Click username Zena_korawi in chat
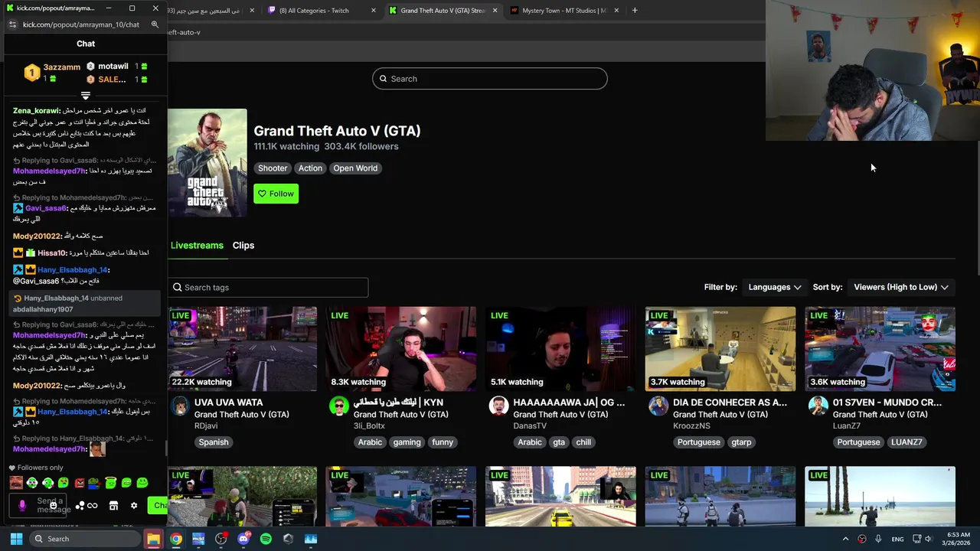 tap(36, 111)
